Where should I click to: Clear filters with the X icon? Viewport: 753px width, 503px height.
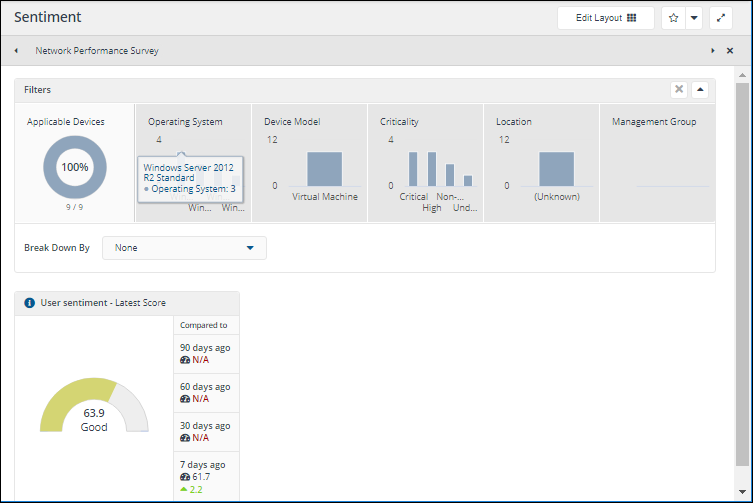tap(679, 89)
